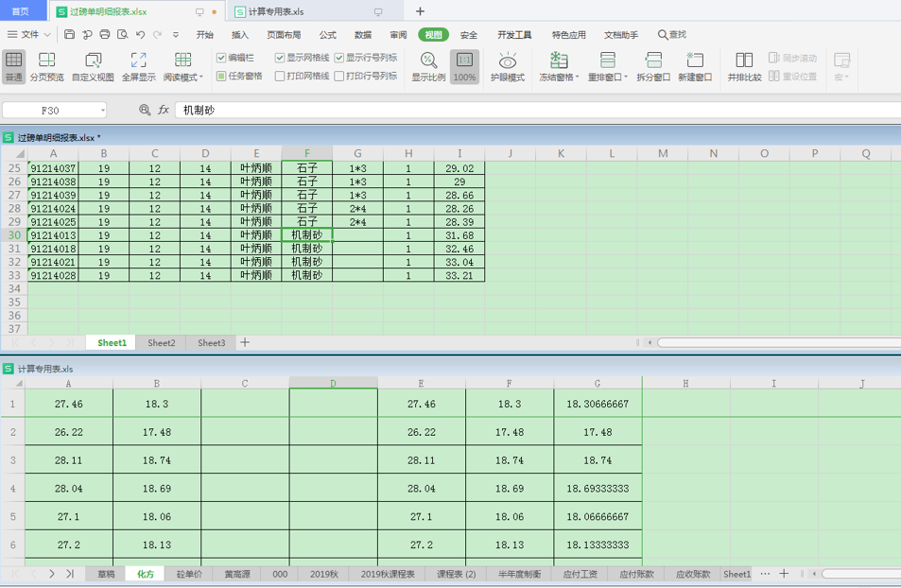Set zoom to 100% button
The image size is (901, 588).
pos(464,67)
